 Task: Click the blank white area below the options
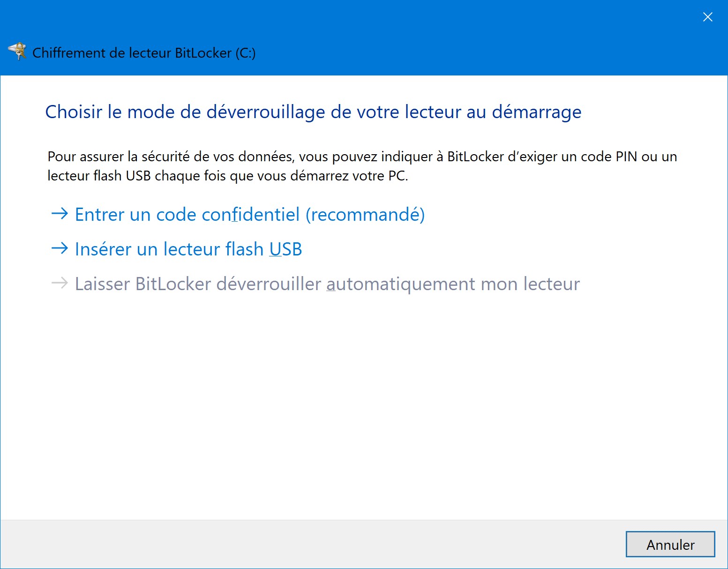(x=364, y=403)
